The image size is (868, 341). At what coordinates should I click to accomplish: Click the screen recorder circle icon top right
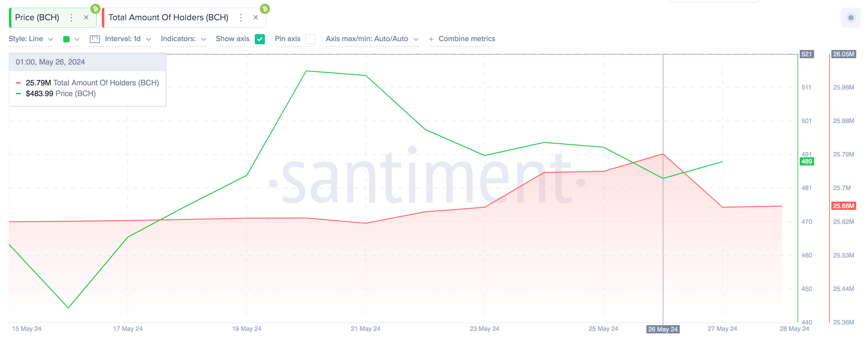[x=851, y=18]
